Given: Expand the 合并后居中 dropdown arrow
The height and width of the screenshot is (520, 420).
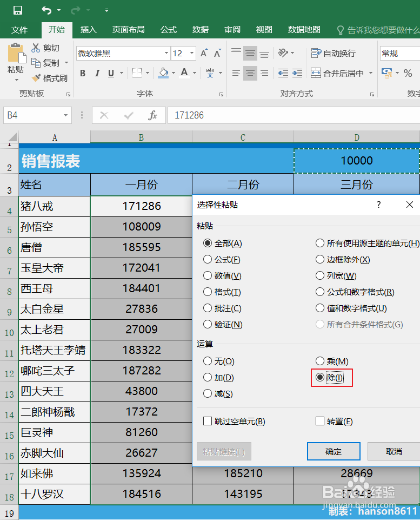Looking at the screenshot, I should pyautogui.click(x=371, y=73).
